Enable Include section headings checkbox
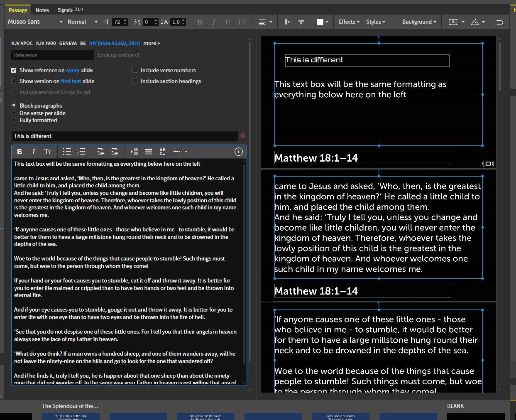 135,81
